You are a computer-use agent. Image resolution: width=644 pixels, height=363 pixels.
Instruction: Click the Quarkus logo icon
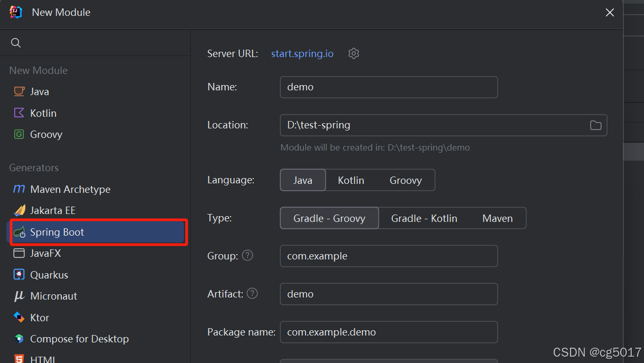click(19, 275)
